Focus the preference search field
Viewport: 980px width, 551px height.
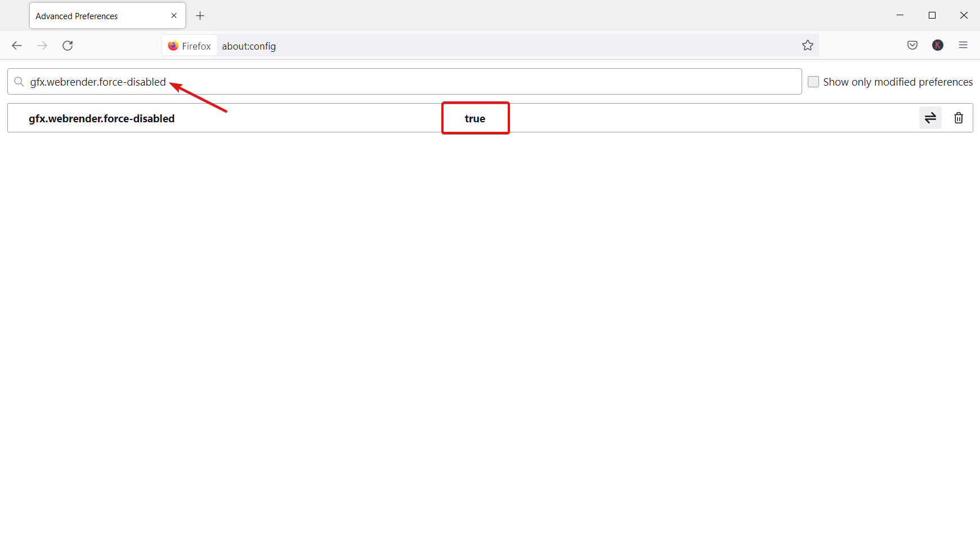pyautogui.click(x=404, y=82)
